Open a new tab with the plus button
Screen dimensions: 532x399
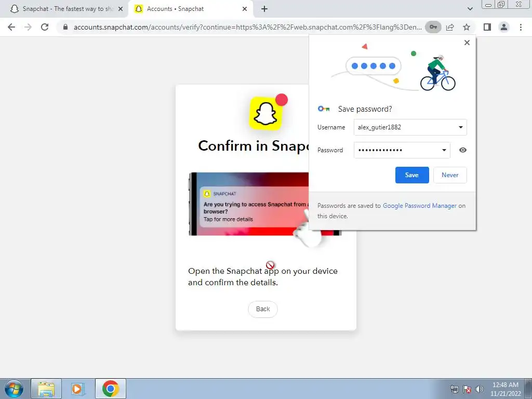pos(264,9)
